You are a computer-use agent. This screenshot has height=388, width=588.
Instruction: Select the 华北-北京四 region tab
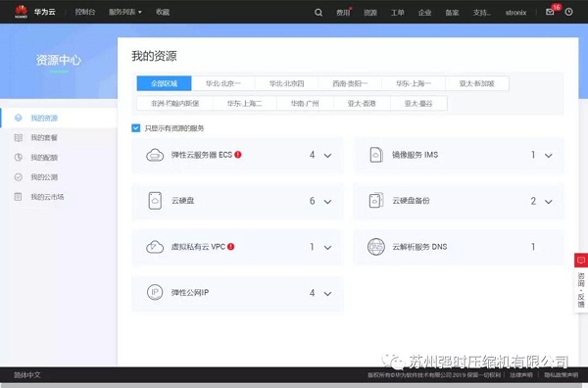pyautogui.click(x=286, y=83)
